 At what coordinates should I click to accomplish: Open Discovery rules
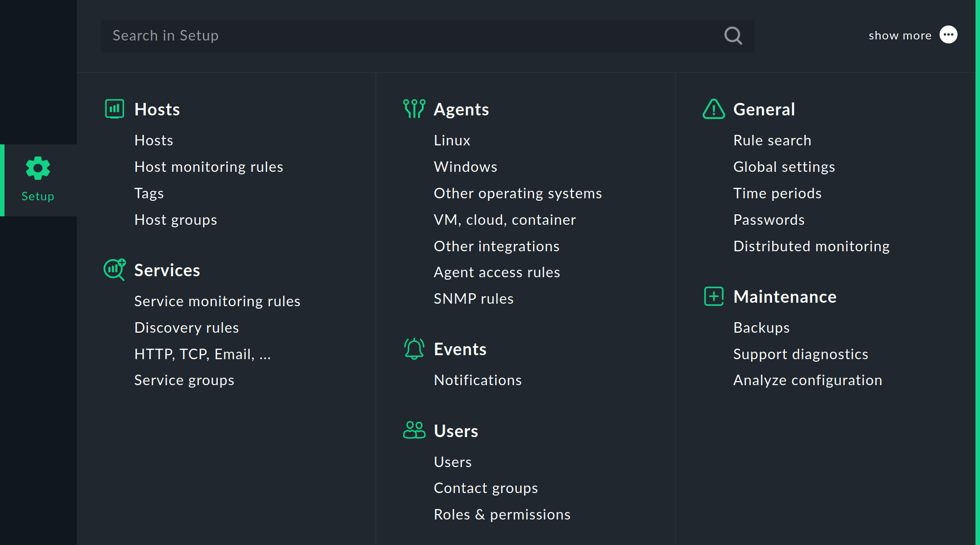(x=187, y=328)
